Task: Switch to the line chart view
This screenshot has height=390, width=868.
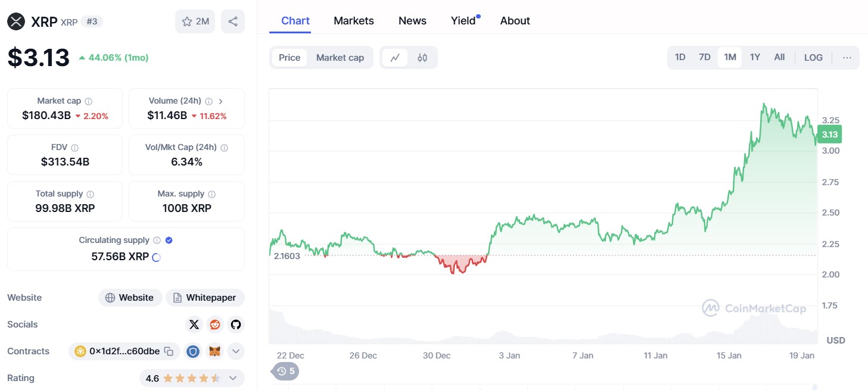Action: [x=395, y=58]
